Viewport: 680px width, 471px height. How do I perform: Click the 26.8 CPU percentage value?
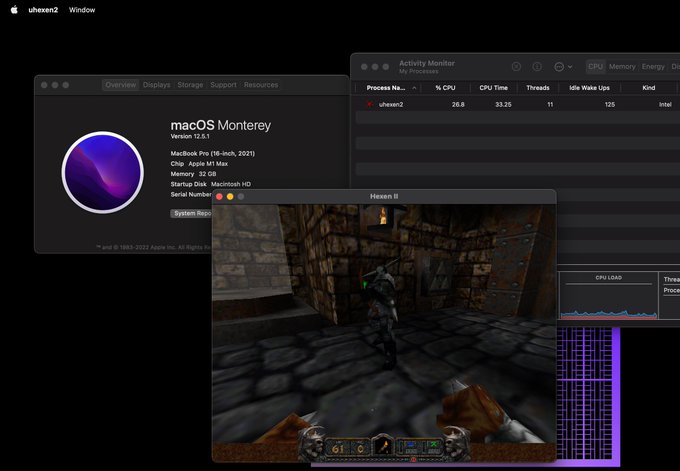458,105
